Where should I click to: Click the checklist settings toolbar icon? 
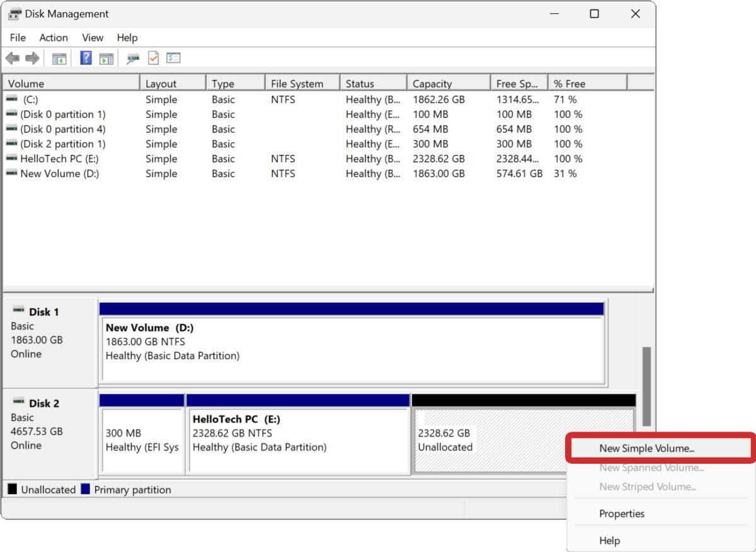(x=173, y=59)
